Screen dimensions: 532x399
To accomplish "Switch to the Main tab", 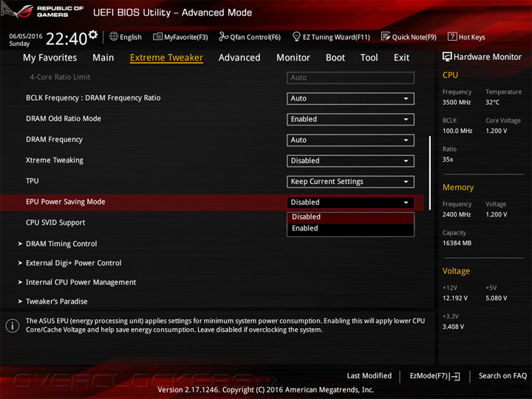I will tap(103, 58).
